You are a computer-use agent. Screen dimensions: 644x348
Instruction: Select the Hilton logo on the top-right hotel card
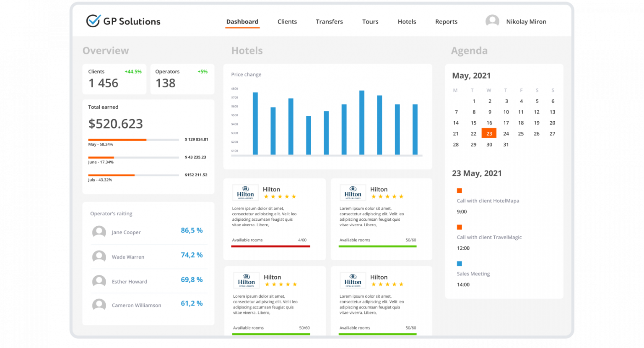click(352, 192)
